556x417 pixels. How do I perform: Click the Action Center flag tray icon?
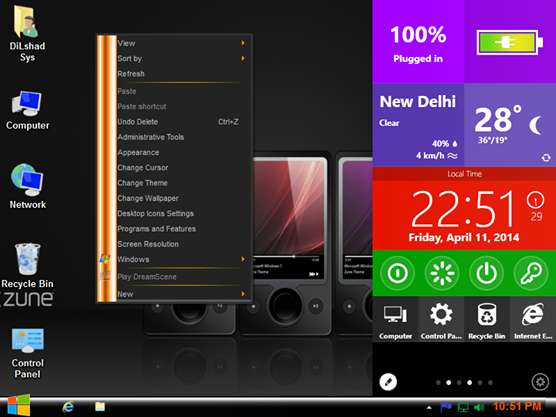(446, 407)
